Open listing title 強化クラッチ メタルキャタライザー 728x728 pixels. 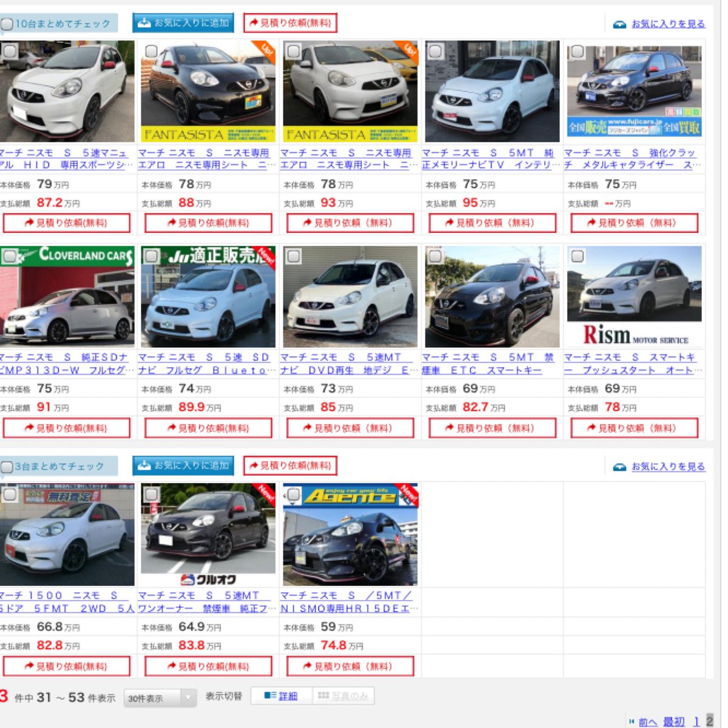(633, 159)
